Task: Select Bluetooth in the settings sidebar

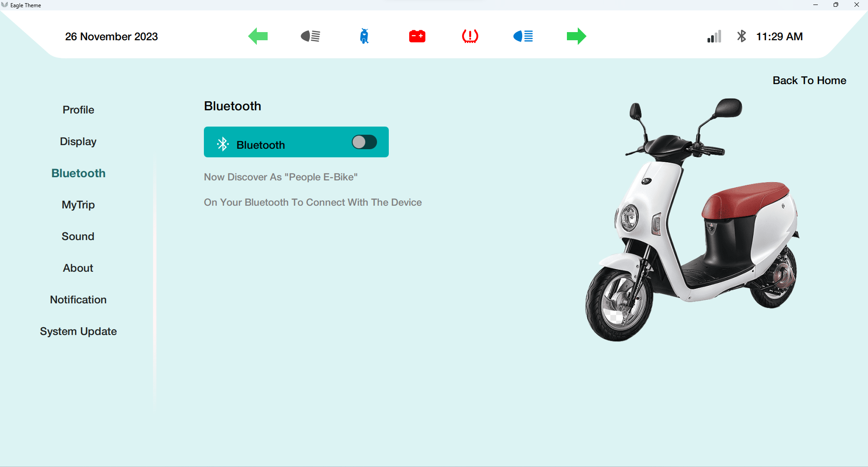Action: tap(78, 173)
